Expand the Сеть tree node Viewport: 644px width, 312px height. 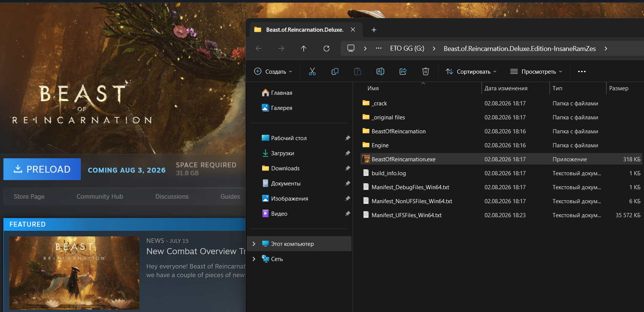pos(254,259)
